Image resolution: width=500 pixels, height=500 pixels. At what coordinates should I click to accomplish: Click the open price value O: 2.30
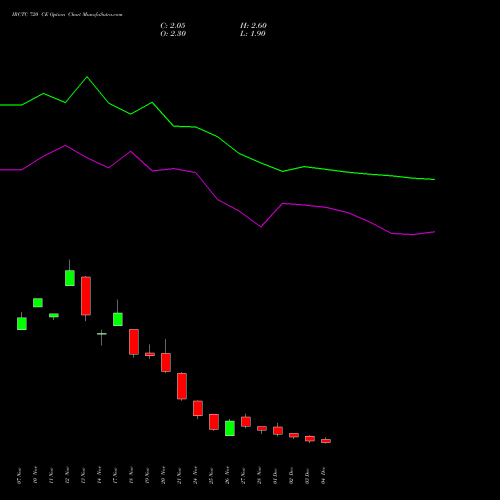[x=173, y=34]
